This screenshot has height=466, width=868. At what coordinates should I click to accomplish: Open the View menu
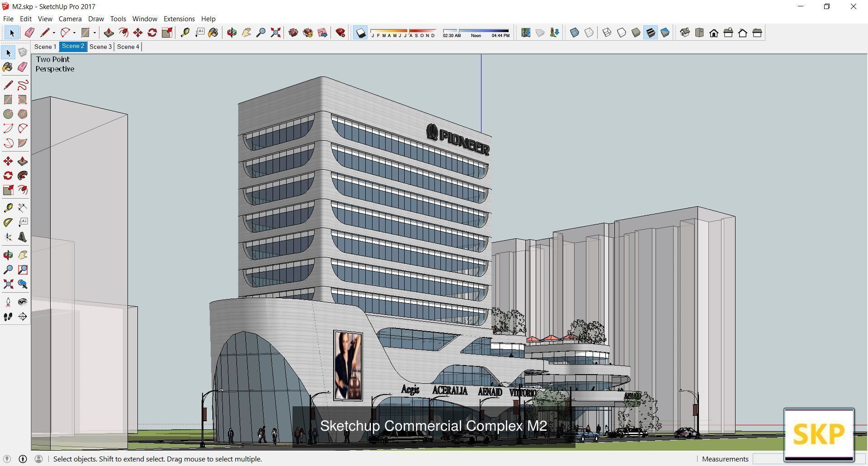[45, 19]
